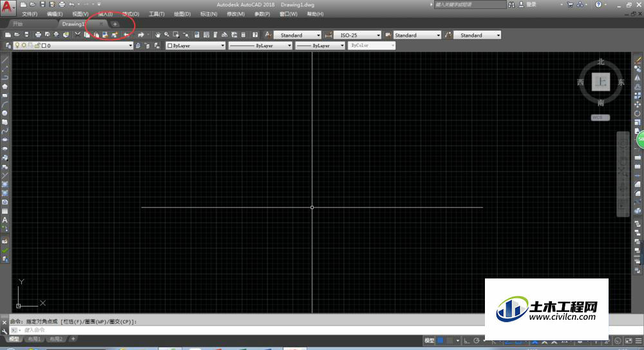
Task: Open the Tool Palettes window icon
Action: pyautogui.click(x=215, y=35)
